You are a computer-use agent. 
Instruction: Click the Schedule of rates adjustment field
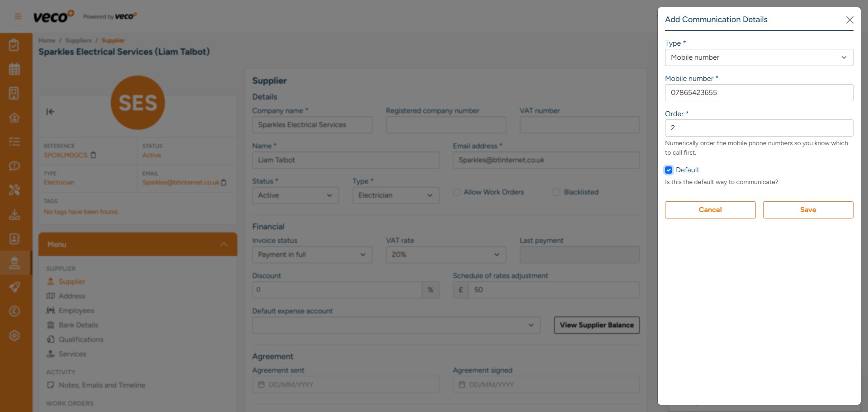554,290
